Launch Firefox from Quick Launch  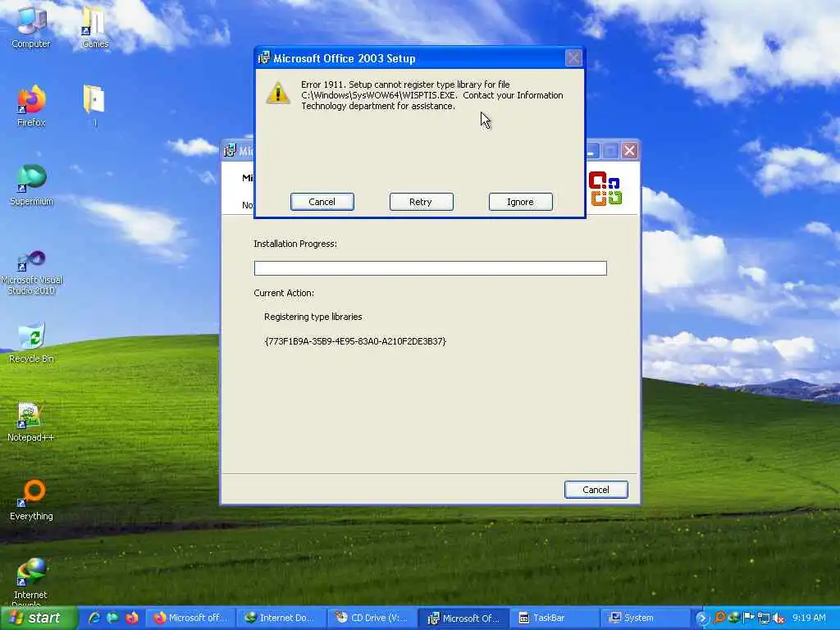point(131,619)
